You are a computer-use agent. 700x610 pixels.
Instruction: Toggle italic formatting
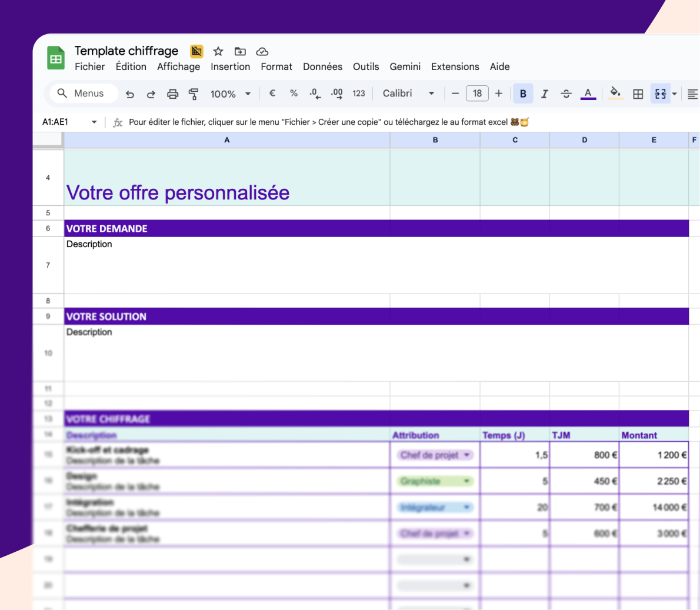pos(545,94)
